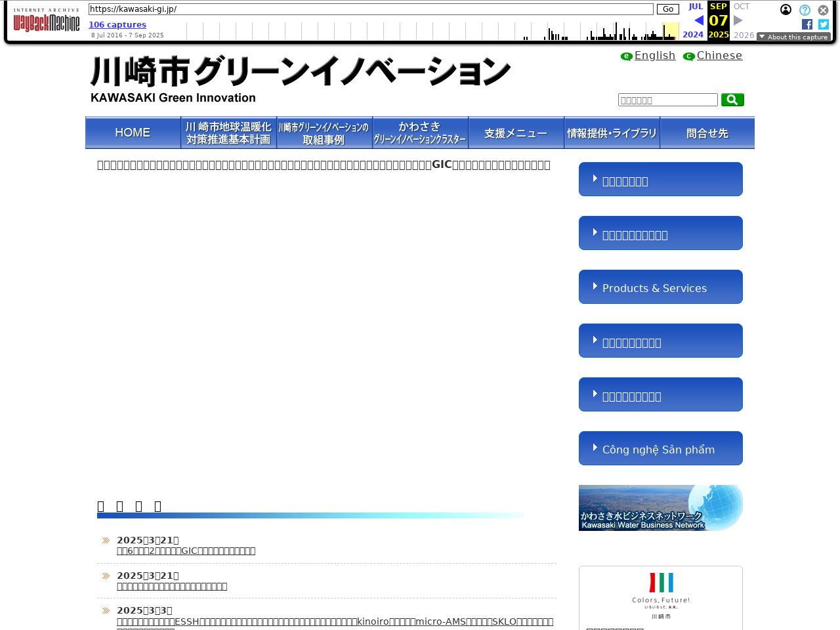Image resolution: width=840 pixels, height=630 pixels.
Task: Click the Wayback help question icon
Action: pos(805,10)
